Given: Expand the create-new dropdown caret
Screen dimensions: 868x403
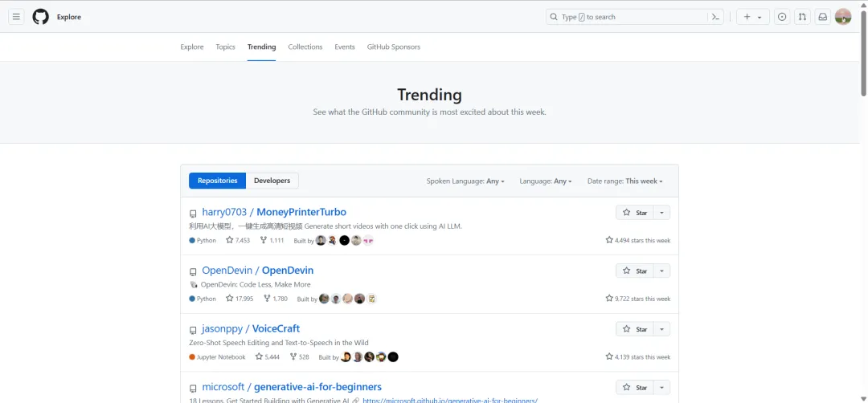Looking at the screenshot, I should point(759,18).
